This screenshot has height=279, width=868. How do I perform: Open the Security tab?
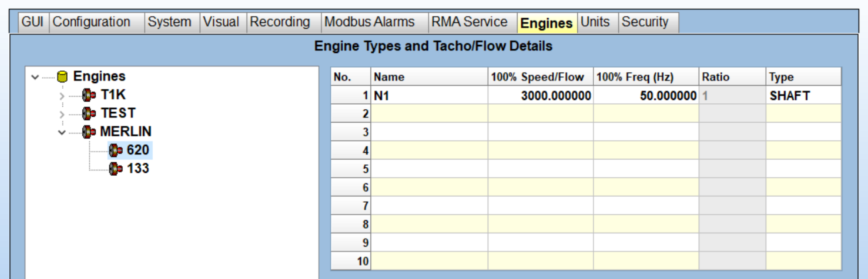(x=648, y=22)
